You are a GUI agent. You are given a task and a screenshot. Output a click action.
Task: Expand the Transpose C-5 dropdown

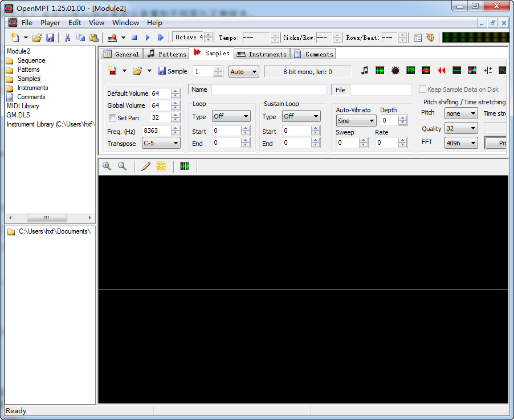(161, 144)
